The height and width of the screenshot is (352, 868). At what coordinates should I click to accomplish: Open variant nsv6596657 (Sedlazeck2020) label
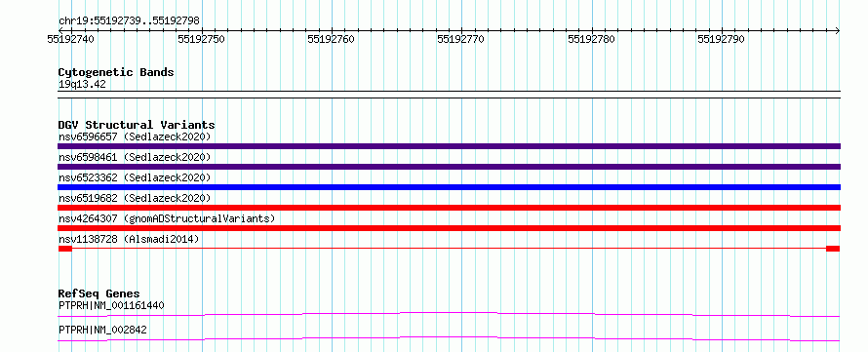pyautogui.click(x=135, y=137)
